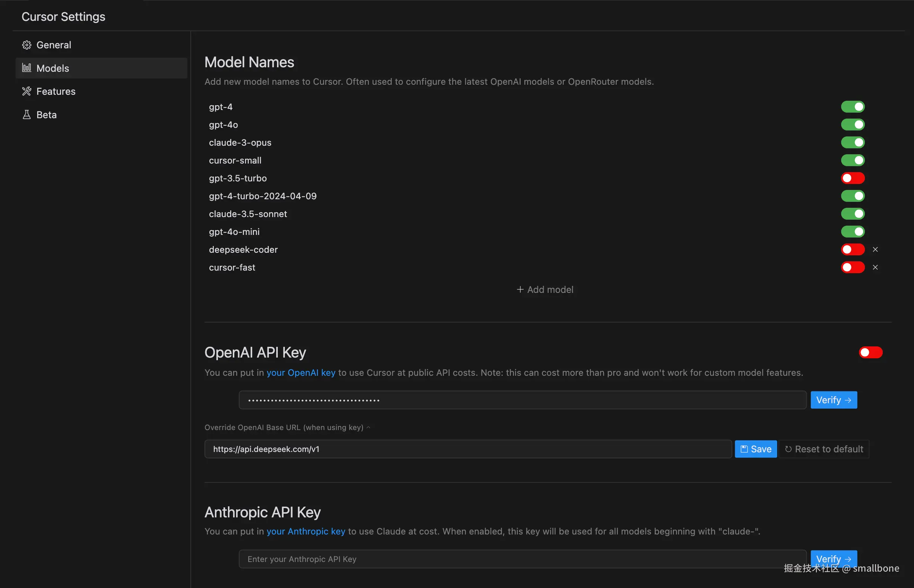Switch off claude-3.5-sonnet model

click(x=853, y=214)
